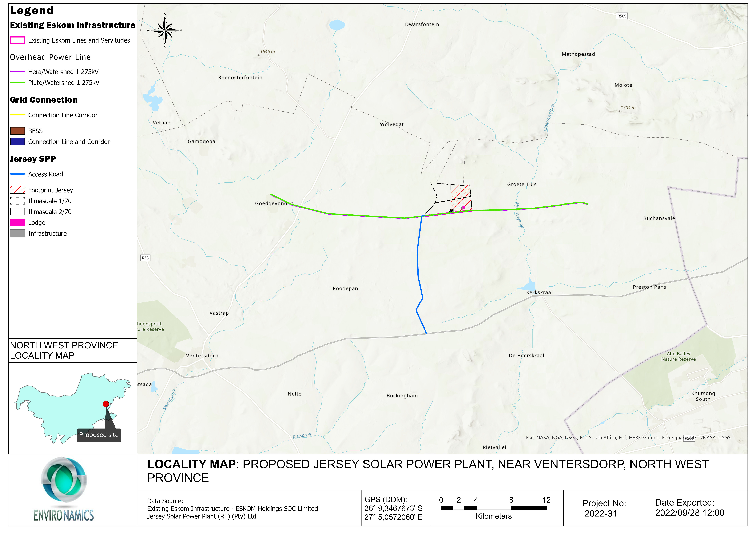Click the North West Province Locality Map heading
This screenshot has width=756, height=535.
click(64, 350)
